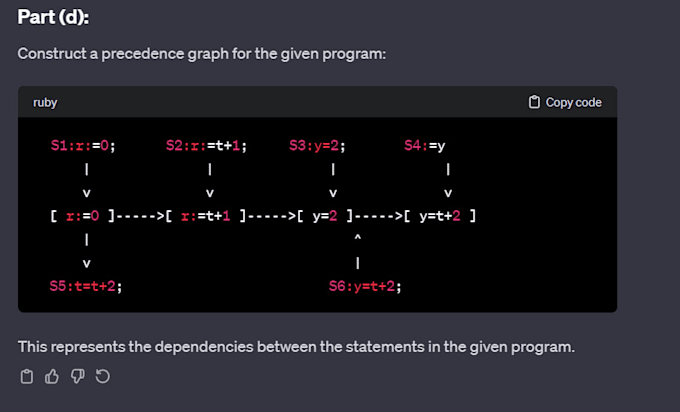The image size is (680, 412).
Task: Click the 'S3:y=2;' code text
Action: (317, 145)
